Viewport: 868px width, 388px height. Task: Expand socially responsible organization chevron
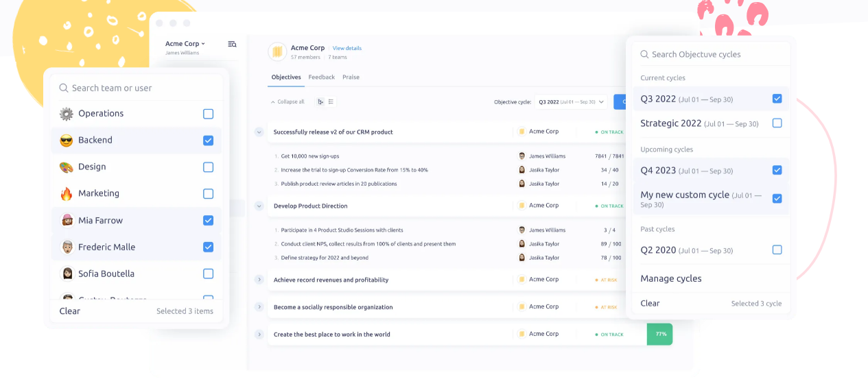(x=259, y=307)
